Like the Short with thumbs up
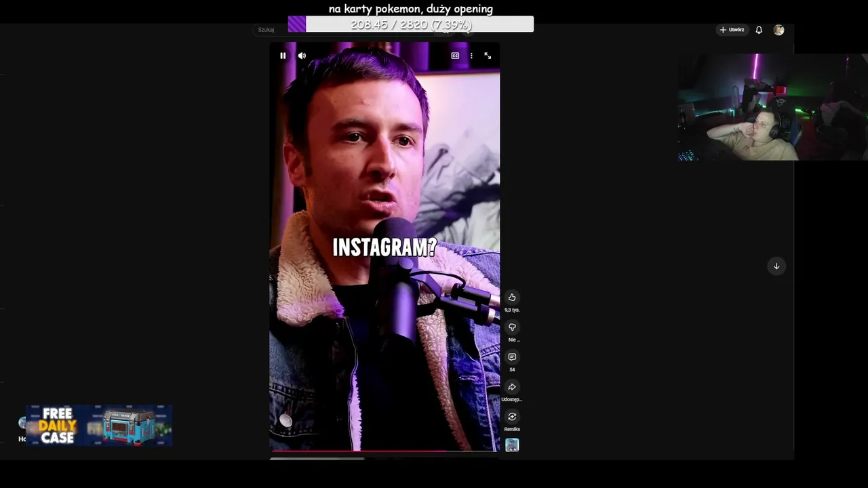 coord(512,297)
